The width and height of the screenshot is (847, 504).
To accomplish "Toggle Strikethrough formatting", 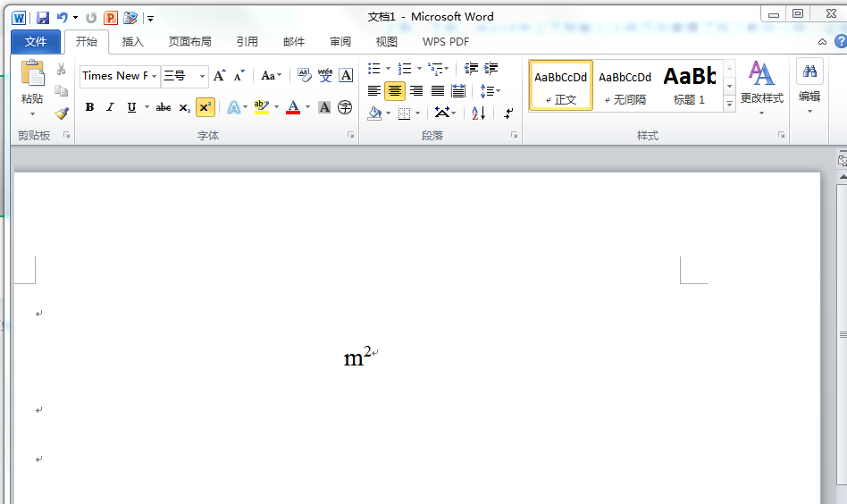I will tap(164, 107).
